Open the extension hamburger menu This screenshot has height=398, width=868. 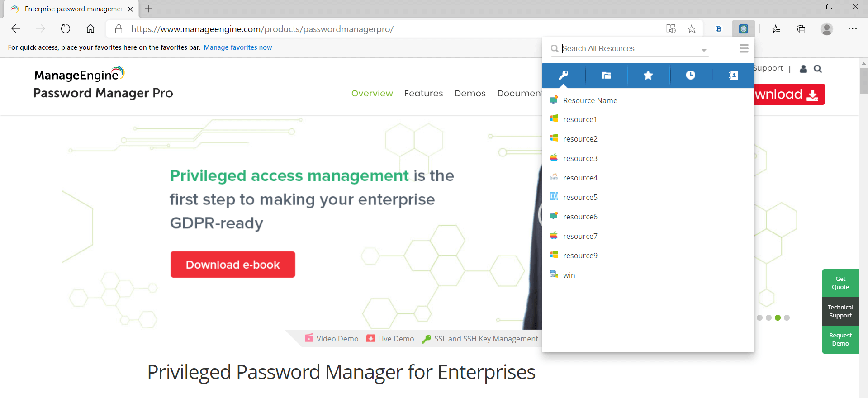(744, 48)
